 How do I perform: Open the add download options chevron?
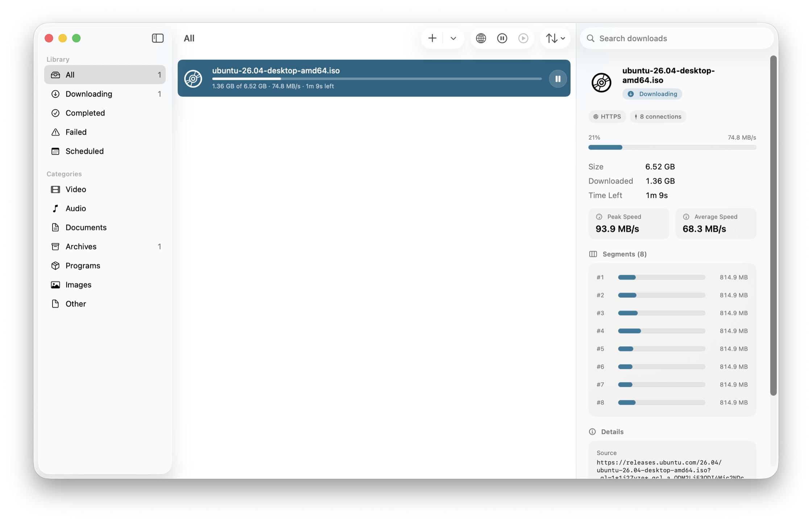pyautogui.click(x=453, y=38)
